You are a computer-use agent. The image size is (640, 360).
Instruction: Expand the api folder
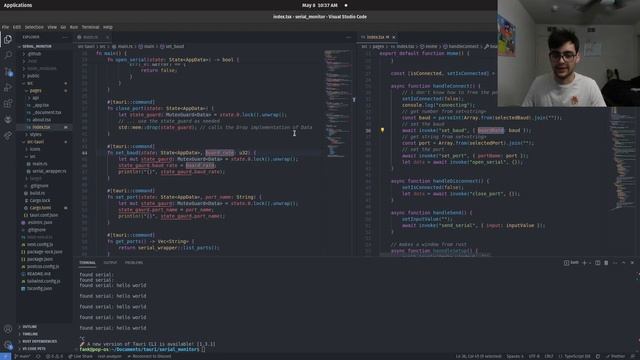(x=36, y=98)
